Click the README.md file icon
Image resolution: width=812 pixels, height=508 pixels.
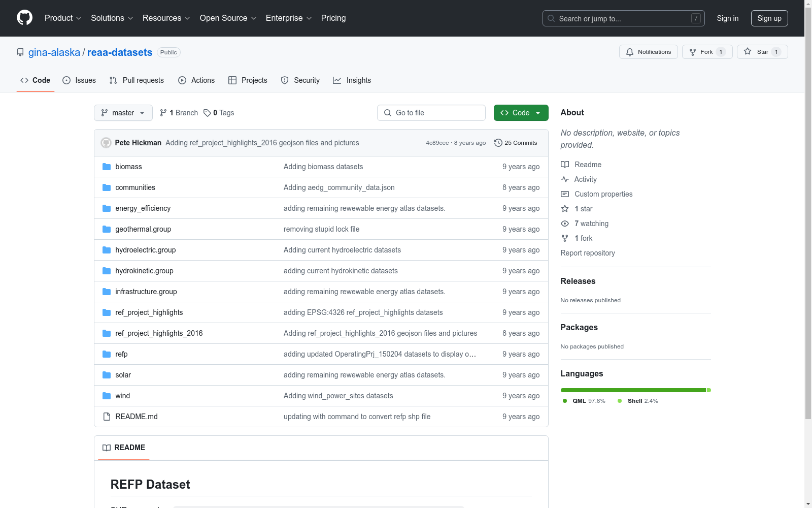point(107,417)
